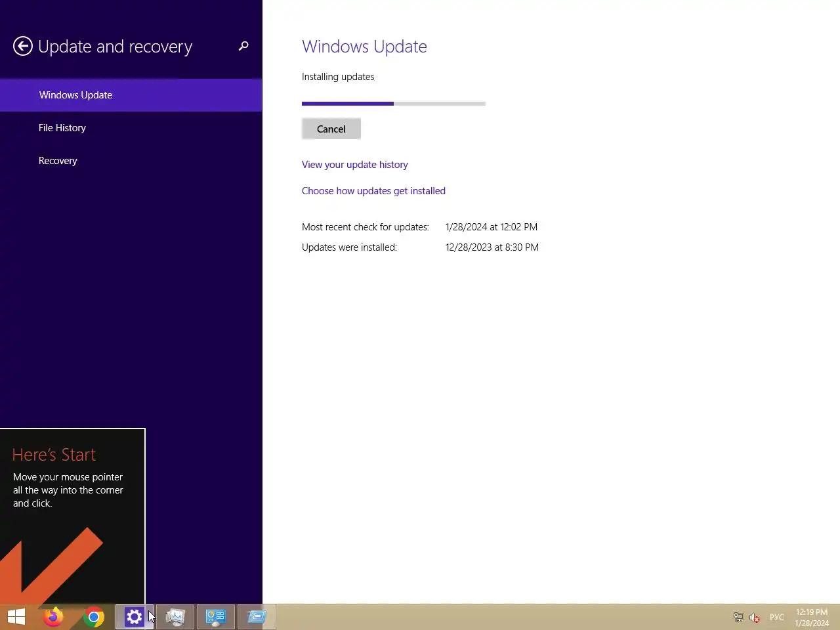Open the Control Panel taskbar icon
840x630 pixels.
tap(216, 617)
